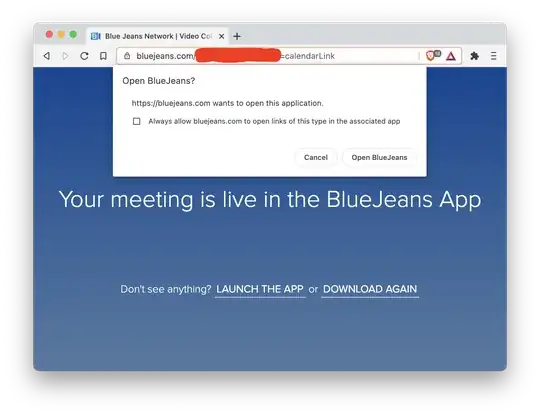Close the window with red button
The width and height of the screenshot is (540, 415).
(x=49, y=34)
